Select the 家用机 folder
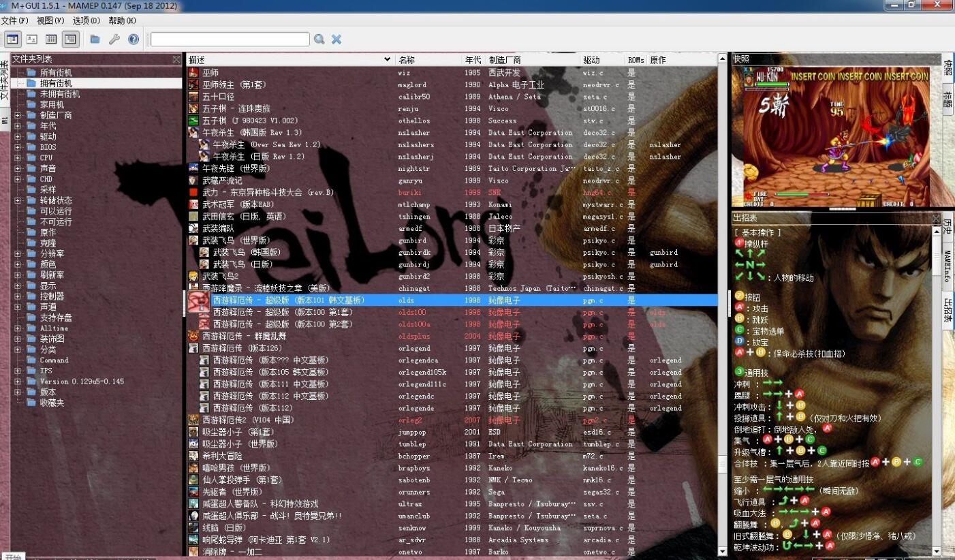This screenshot has width=955, height=560. click(52, 105)
